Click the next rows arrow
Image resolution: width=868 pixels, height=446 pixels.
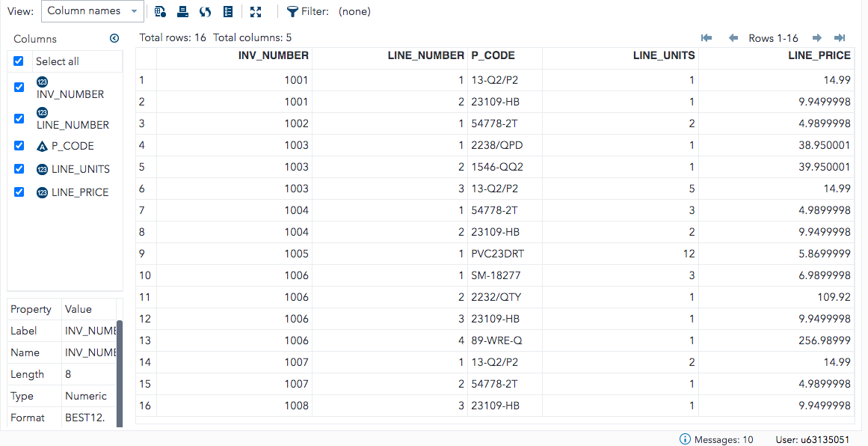point(816,37)
